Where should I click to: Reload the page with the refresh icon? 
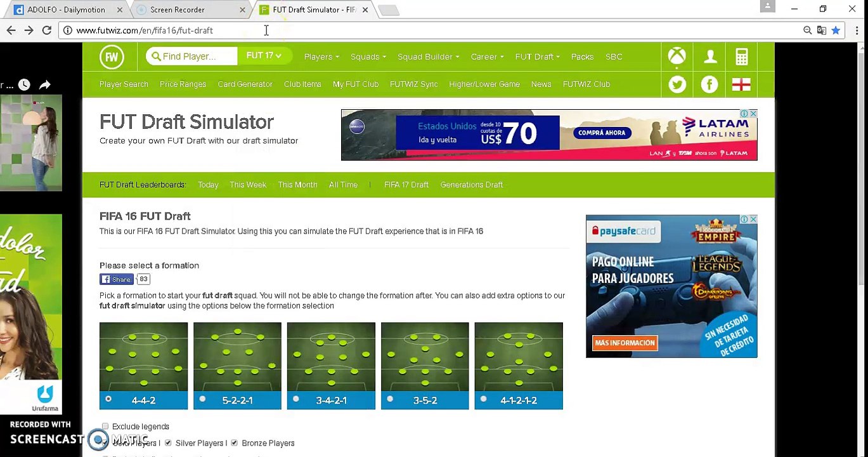47,30
